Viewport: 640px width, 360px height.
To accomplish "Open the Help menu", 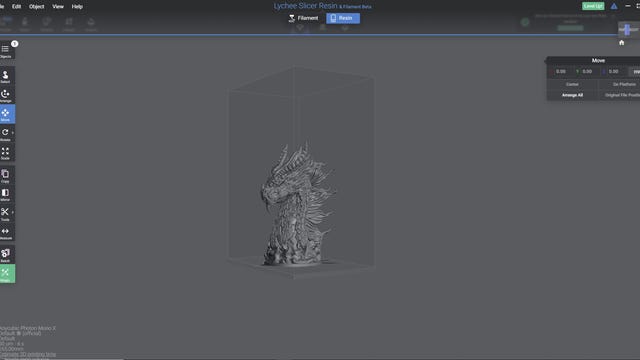I will tap(77, 7).
